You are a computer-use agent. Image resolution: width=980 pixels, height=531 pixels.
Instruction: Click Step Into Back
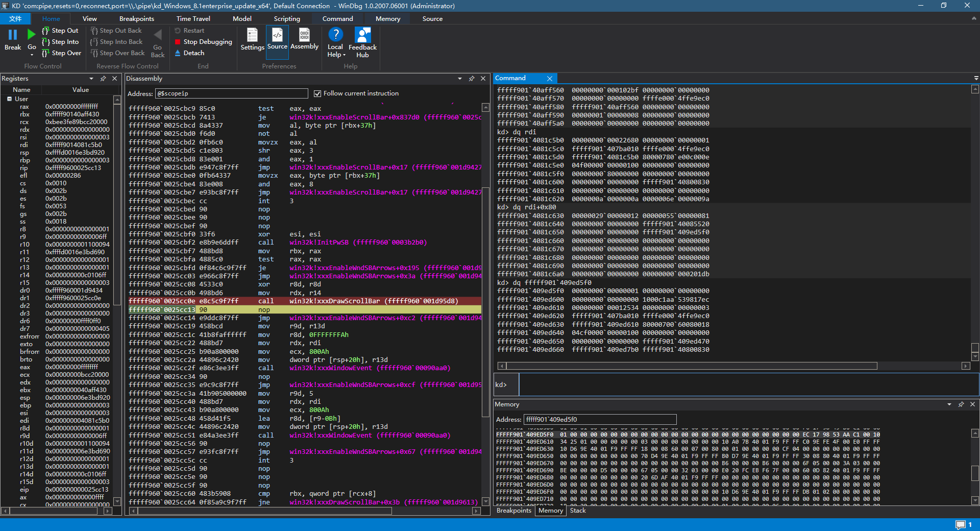pos(116,42)
